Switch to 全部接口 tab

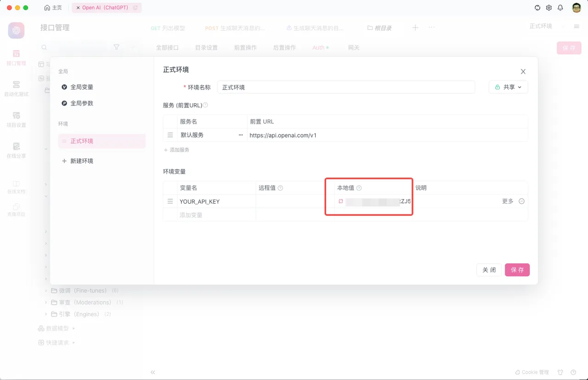click(x=167, y=47)
